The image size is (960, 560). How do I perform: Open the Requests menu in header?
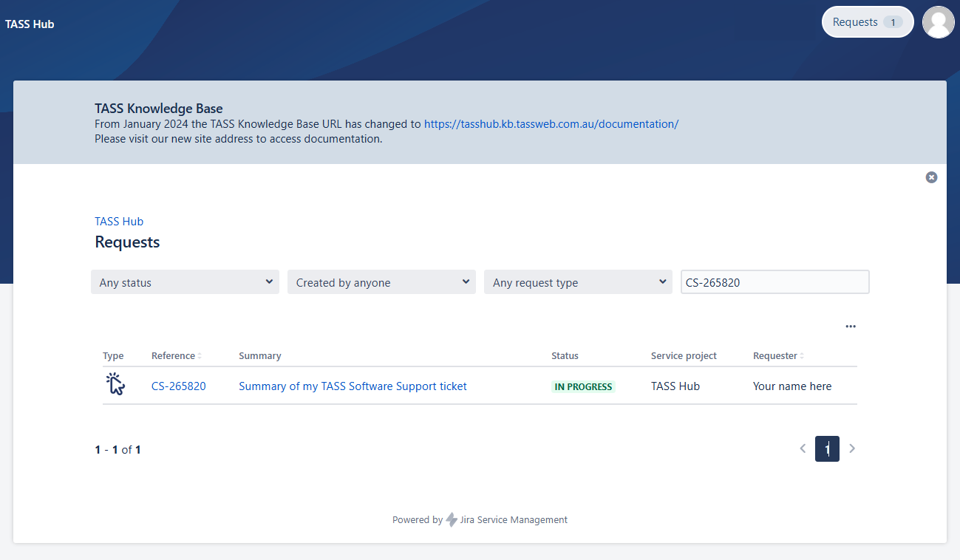pos(867,22)
